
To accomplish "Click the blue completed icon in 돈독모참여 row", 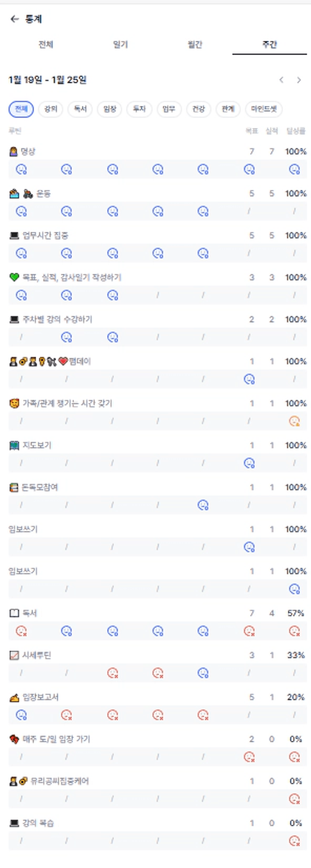I will point(203,505).
